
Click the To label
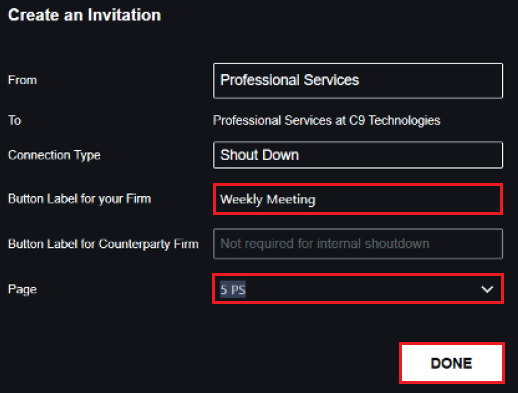pos(14,120)
